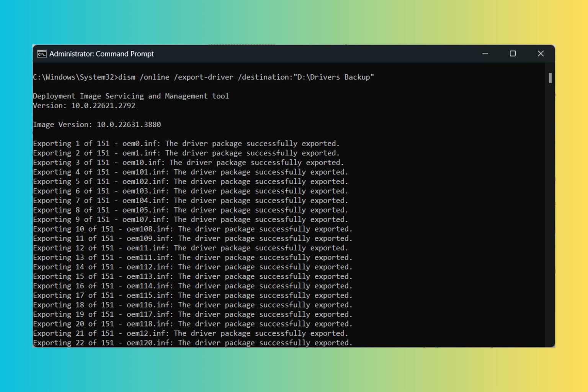Click the 'Exporting 4 of 151 - oem101.inf' line
This screenshot has width=588, height=392.
[191, 172]
